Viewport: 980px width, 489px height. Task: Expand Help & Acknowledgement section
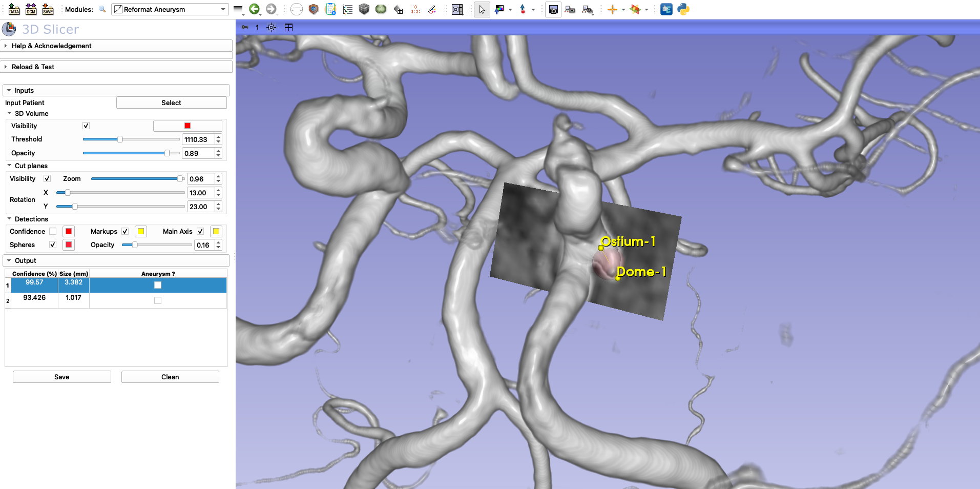tap(117, 46)
